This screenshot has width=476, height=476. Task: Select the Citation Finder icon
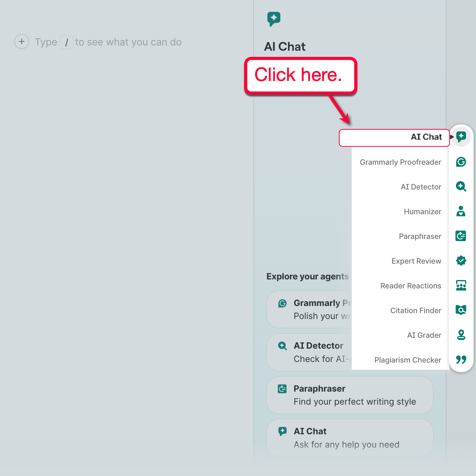461,310
